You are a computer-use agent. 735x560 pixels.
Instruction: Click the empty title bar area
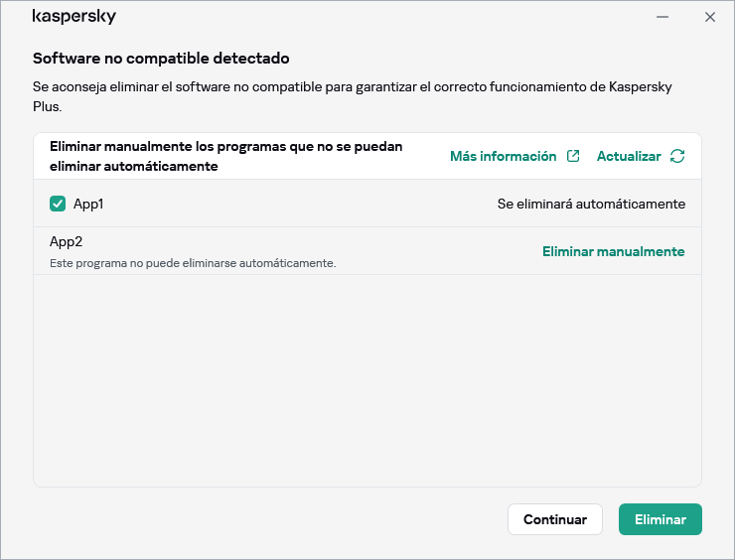point(377,18)
